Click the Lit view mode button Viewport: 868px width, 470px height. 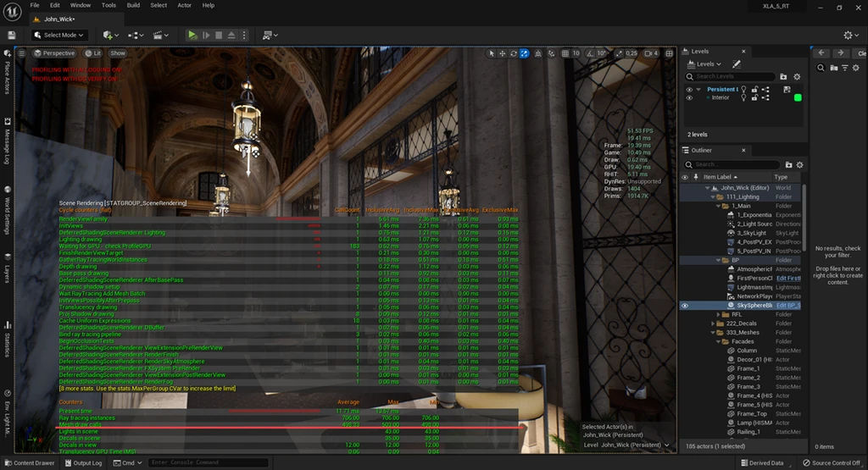coord(93,53)
